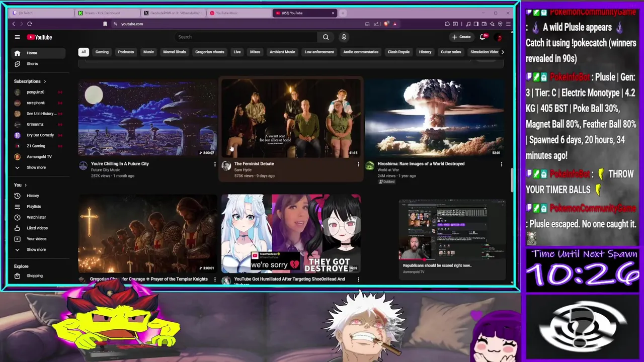The width and height of the screenshot is (644, 362).
Task: Reload the page in the browser
Action: [x=30, y=24]
